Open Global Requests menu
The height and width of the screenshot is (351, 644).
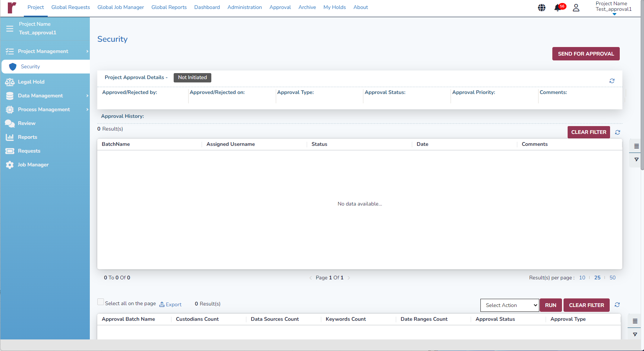tap(70, 7)
